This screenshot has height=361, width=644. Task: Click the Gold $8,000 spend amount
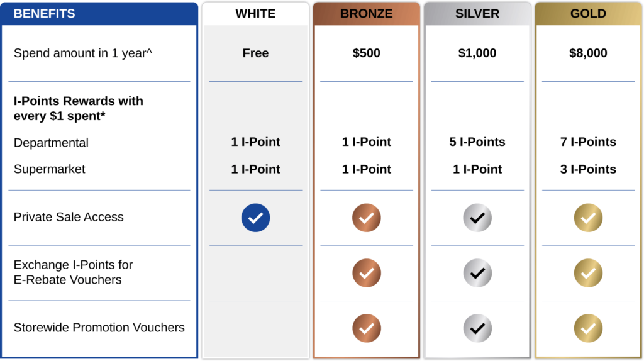pyautogui.click(x=588, y=53)
